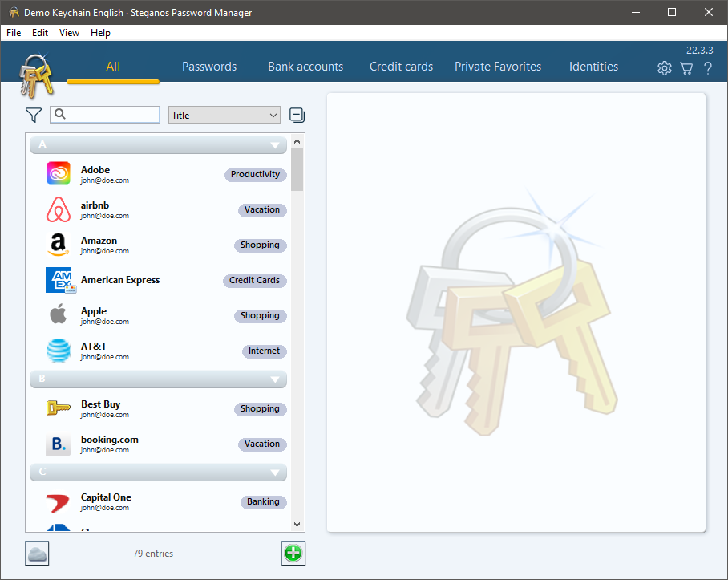Open the shopping cart icon

tap(686, 68)
